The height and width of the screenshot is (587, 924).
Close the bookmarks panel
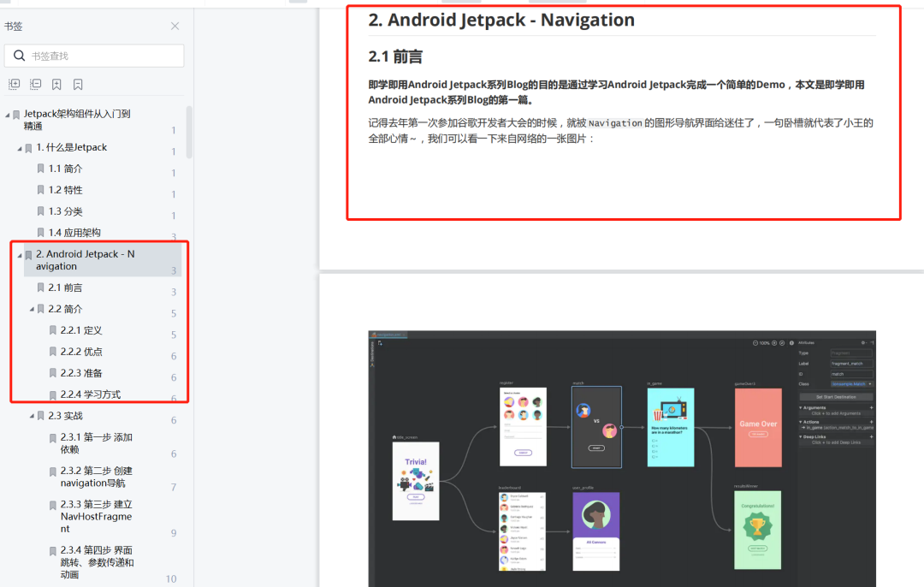coord(175,26)
